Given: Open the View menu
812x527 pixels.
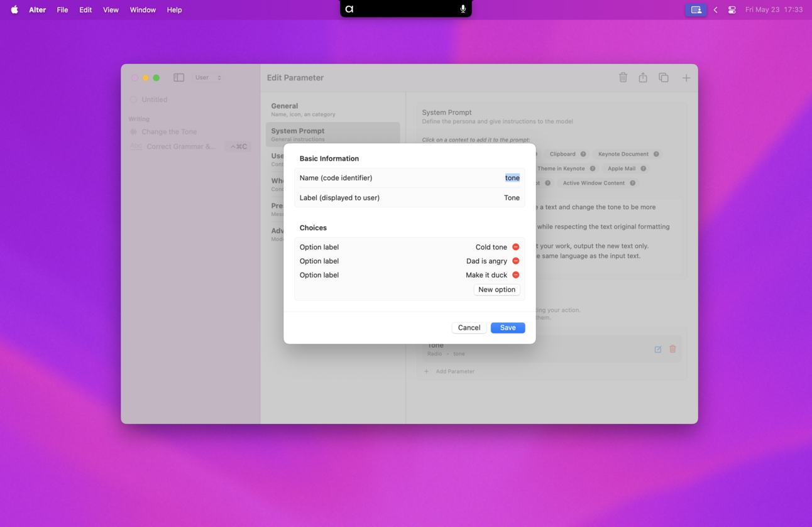Looking at the screenshot, I should 111,9.
